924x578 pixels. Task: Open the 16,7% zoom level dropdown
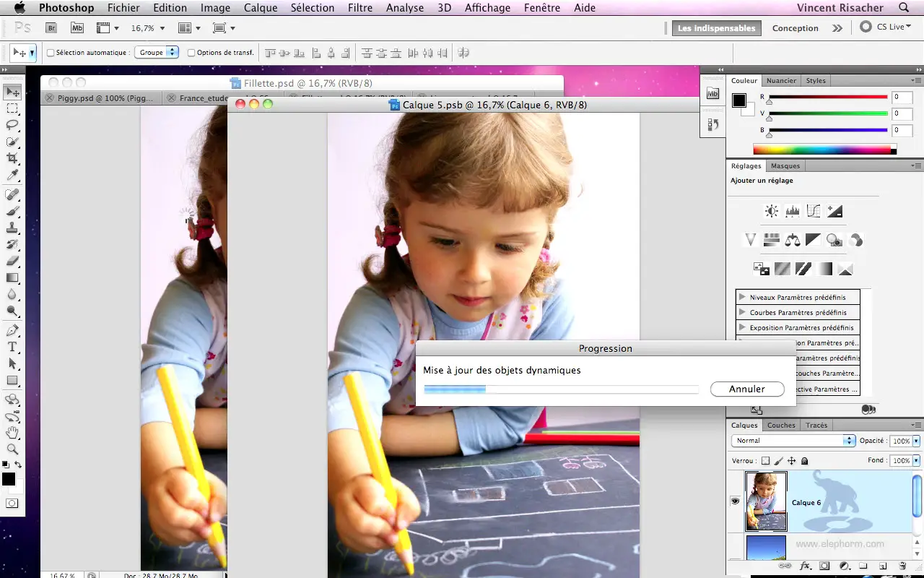coord(162,28)
